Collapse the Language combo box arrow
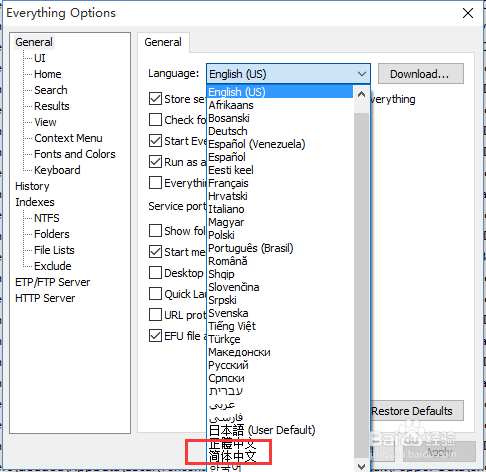The height and width of the screenshot is (472, 486). click(362, 74)
